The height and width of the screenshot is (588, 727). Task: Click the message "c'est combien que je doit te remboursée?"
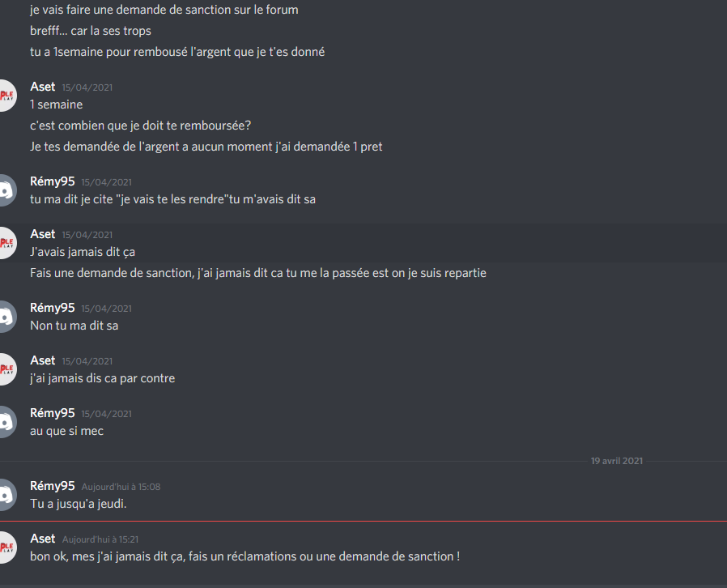coord(141,126)
